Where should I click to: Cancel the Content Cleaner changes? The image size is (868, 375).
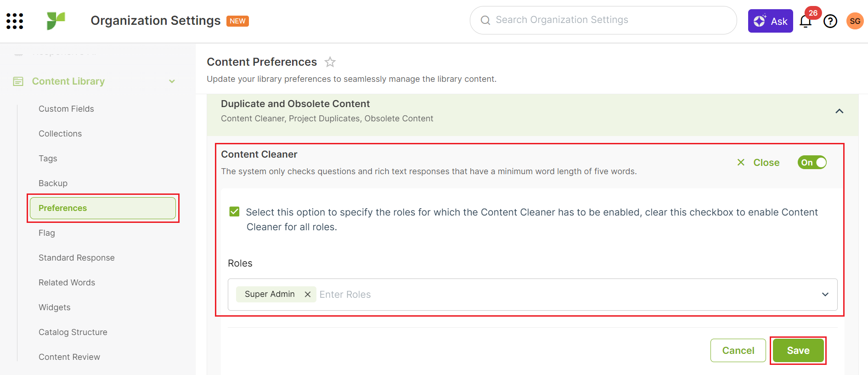(738, 351)
